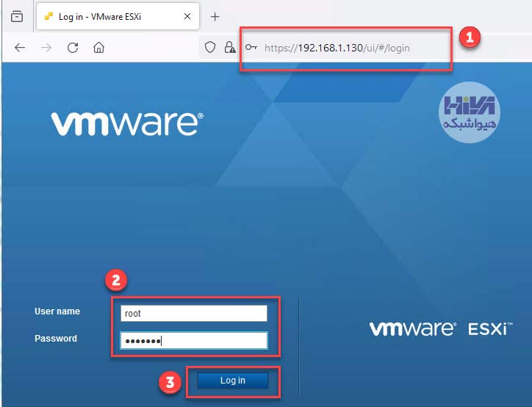Go back to the previous page

coord(20,48)
